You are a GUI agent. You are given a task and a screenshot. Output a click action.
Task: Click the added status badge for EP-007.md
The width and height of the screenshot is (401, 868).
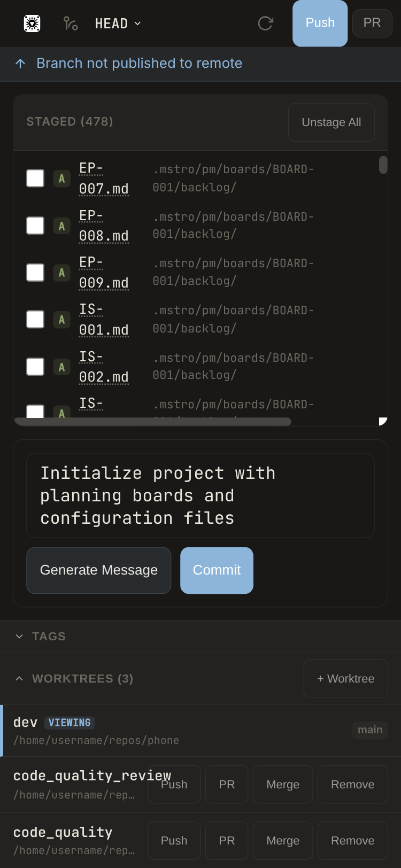[61, 179]
